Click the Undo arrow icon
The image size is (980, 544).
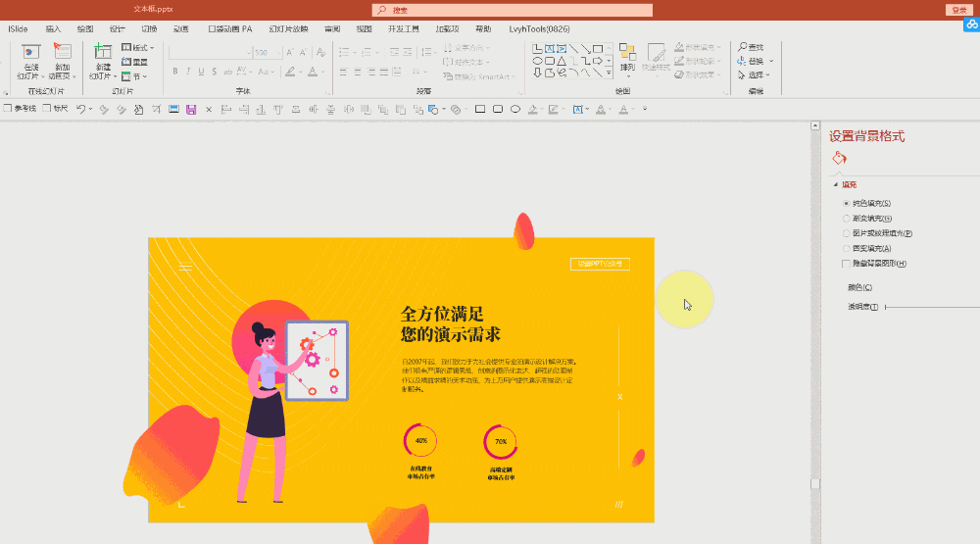tap(80, 109)
